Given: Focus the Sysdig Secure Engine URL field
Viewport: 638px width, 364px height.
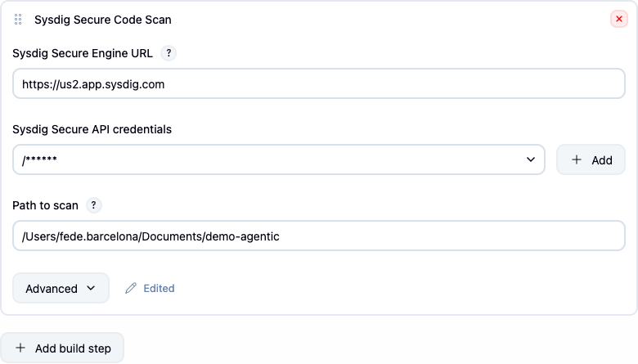Looking at the screenshot, I should [x=319, y=83].
